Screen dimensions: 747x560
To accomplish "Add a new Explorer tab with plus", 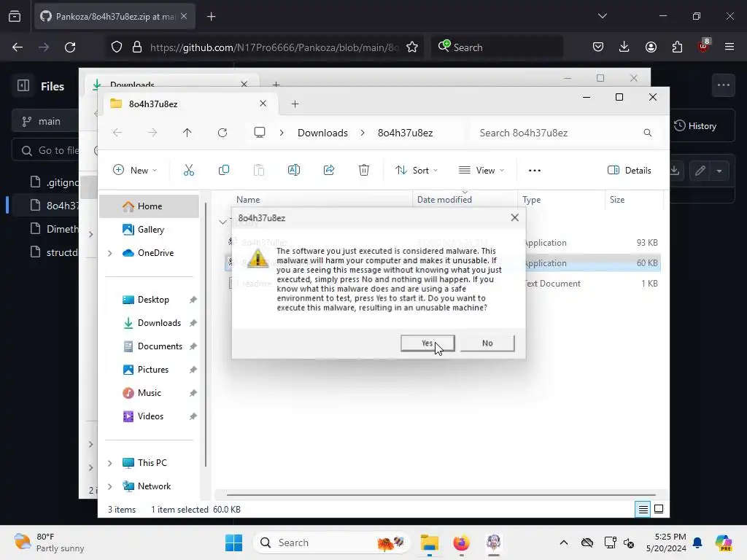I will pyautogui.click(x=295, y=104).
